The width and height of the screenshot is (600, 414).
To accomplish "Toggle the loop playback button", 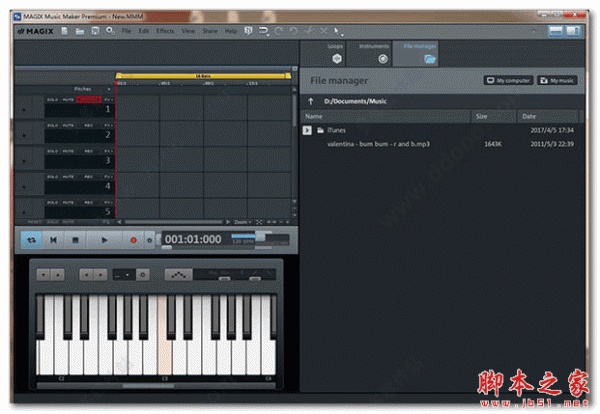I will (31, 240).
